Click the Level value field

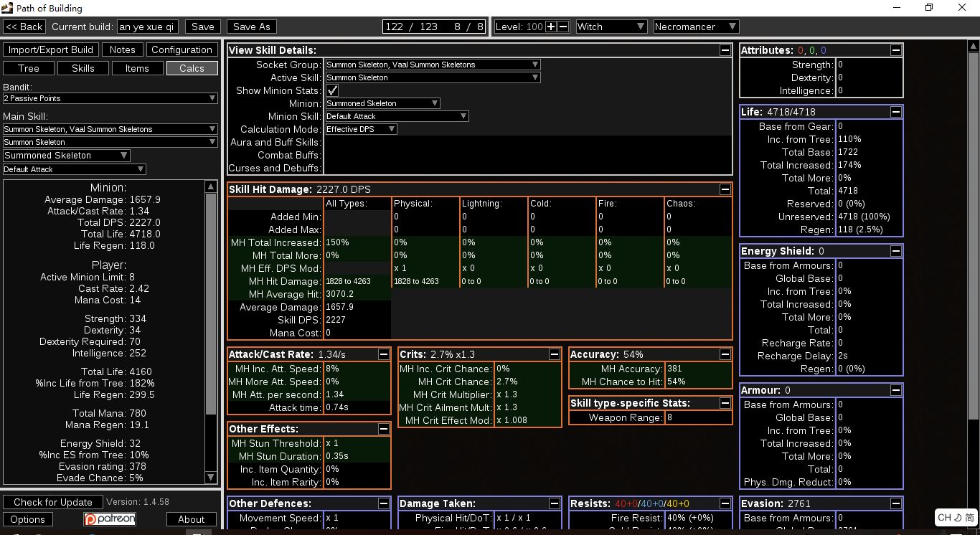tap(535, 27)
